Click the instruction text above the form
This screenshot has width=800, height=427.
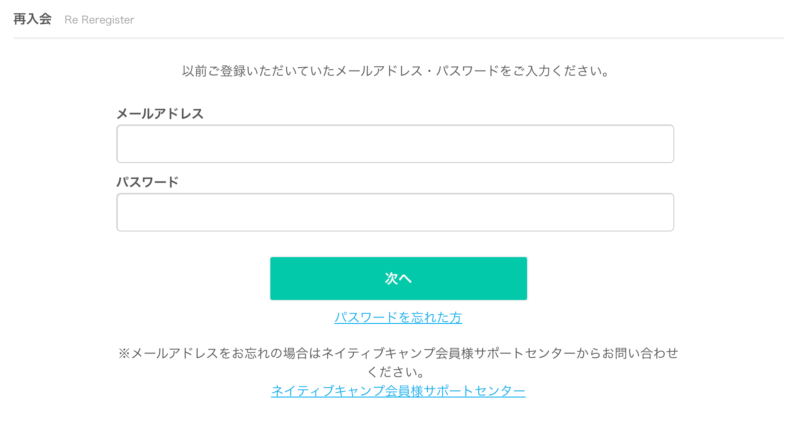(396, 72)
